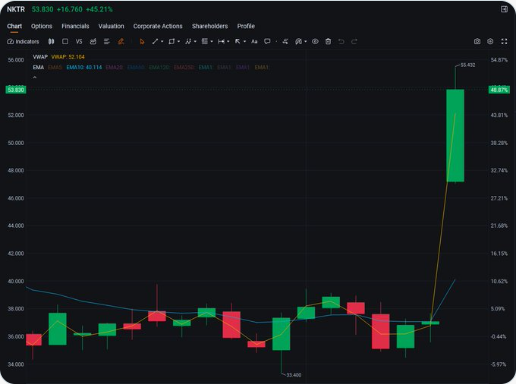
Task: Undo the last drawing action
Action: [x=341, y=41]
